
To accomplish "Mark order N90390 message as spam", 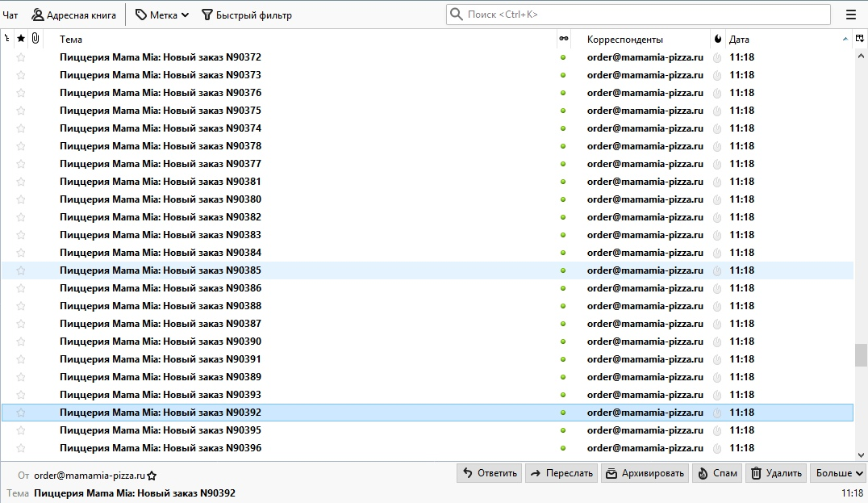I will click(717, 342).
